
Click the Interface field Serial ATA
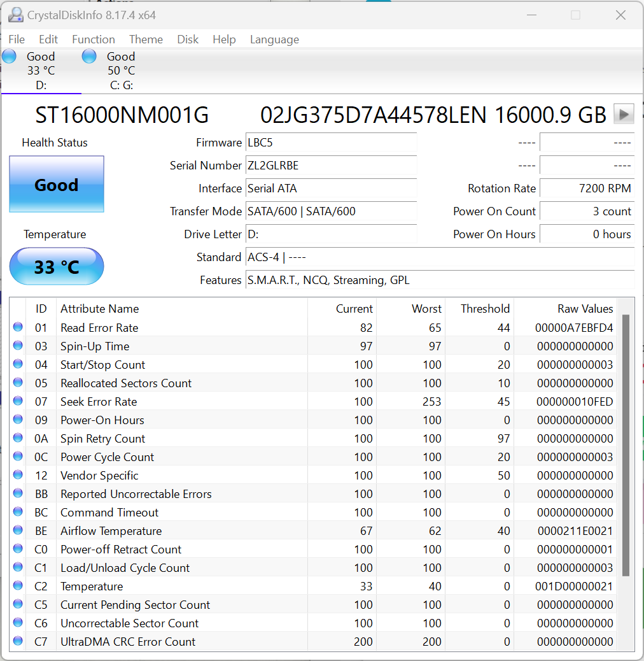[331, 188]
